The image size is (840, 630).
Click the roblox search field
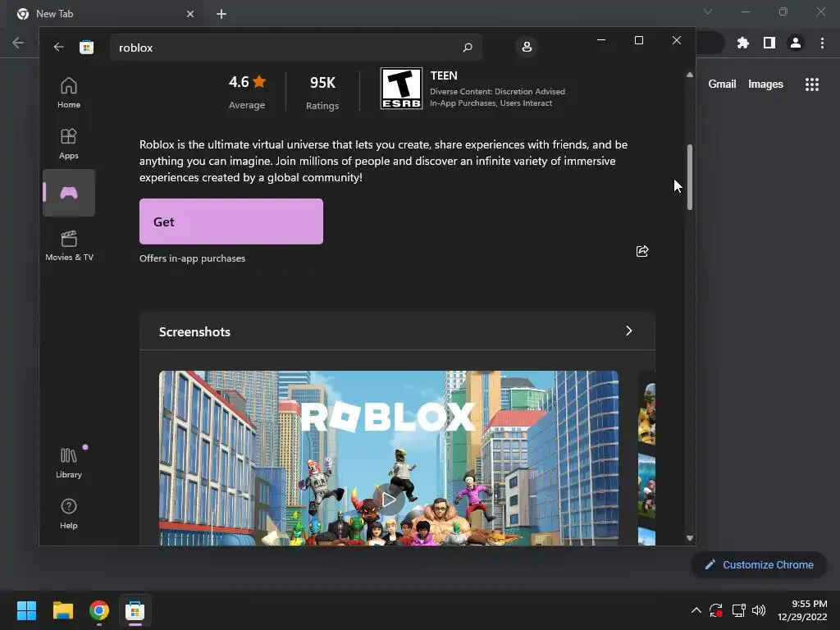(x=295, y=48)
